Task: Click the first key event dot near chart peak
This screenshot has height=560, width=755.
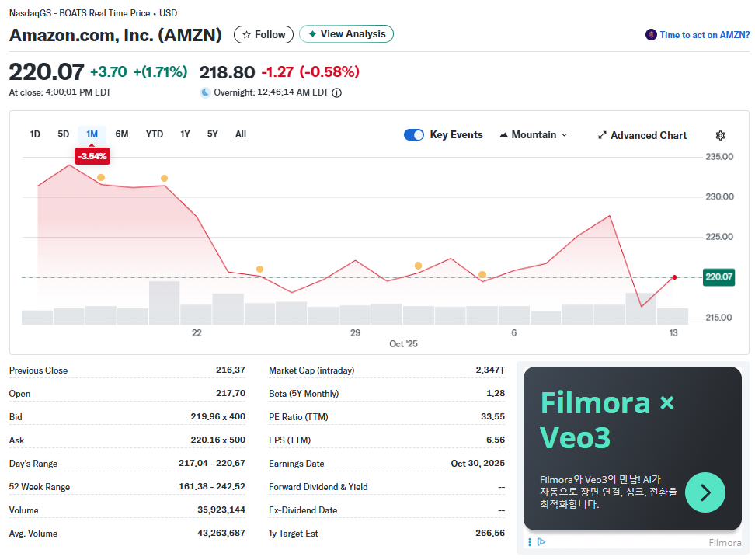Action: click(x=101, y=178)
